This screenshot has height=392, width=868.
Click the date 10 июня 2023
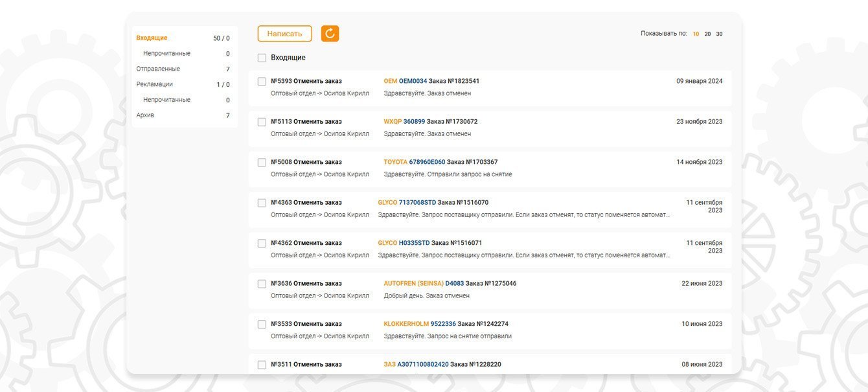[702, 324]
